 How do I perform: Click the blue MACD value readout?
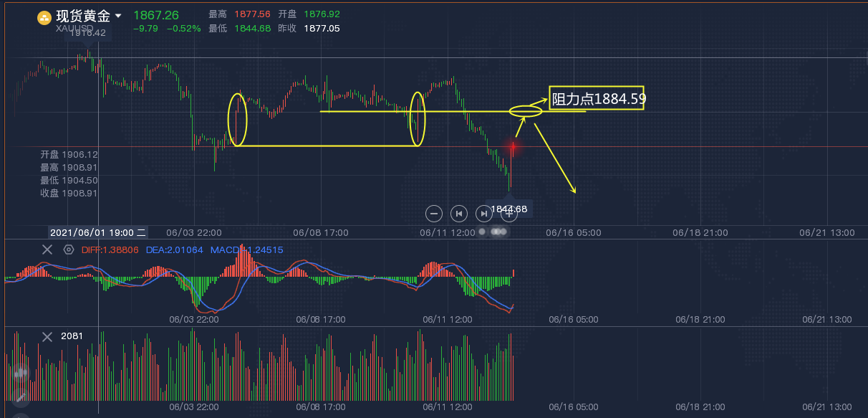[246, 250]
